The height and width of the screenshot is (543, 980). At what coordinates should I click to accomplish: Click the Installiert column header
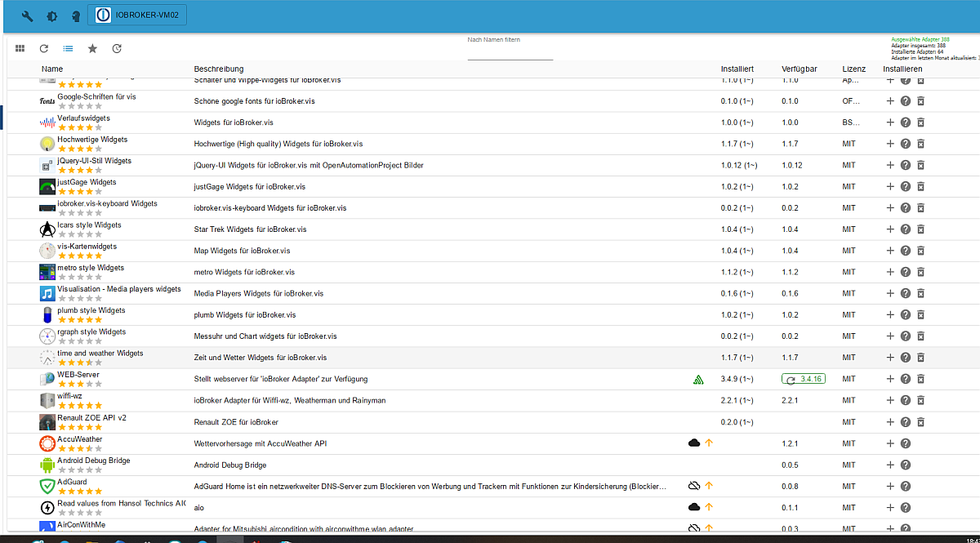pyautogui.click(x=737, y=69)
